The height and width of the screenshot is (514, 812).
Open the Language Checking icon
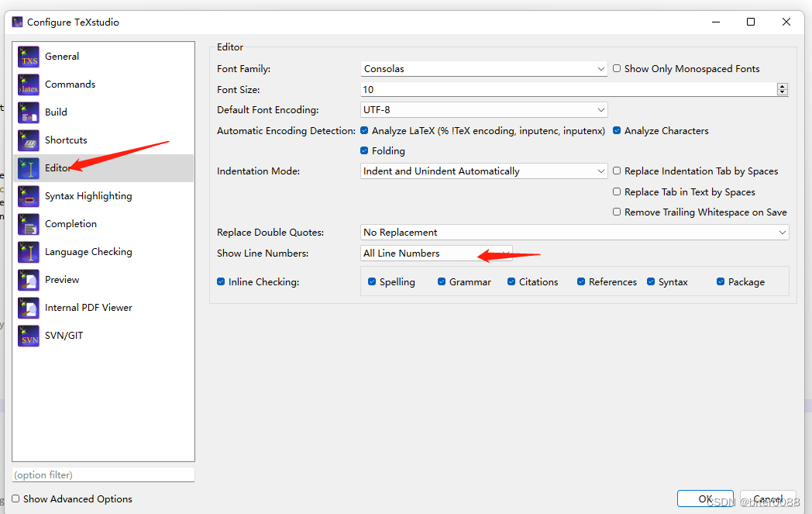(x=29, y=252)
